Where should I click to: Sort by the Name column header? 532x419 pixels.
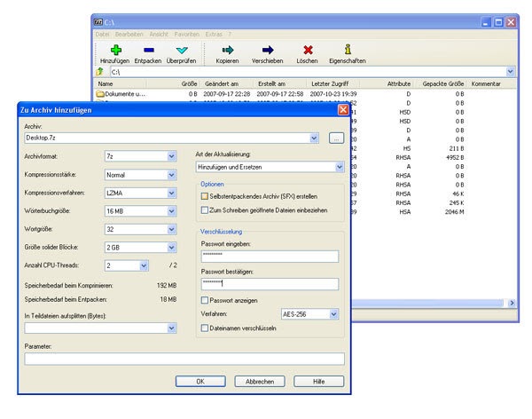tap(120, 83)
